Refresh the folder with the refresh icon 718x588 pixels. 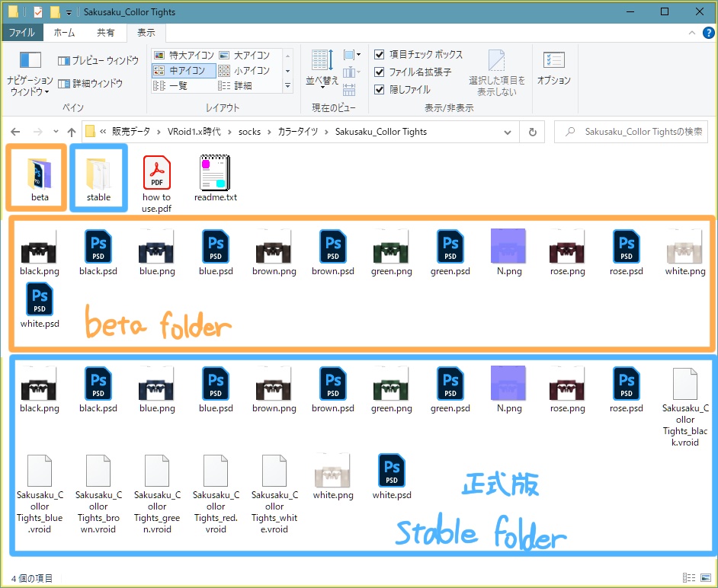pyautogui.click(x=534, y=131)
